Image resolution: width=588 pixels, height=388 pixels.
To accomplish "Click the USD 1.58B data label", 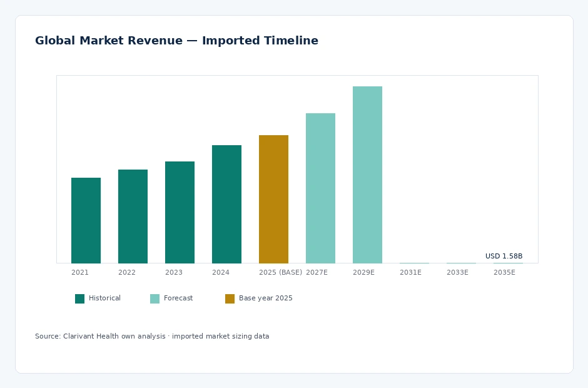I will pyautogui.click(x=504, y=256).
